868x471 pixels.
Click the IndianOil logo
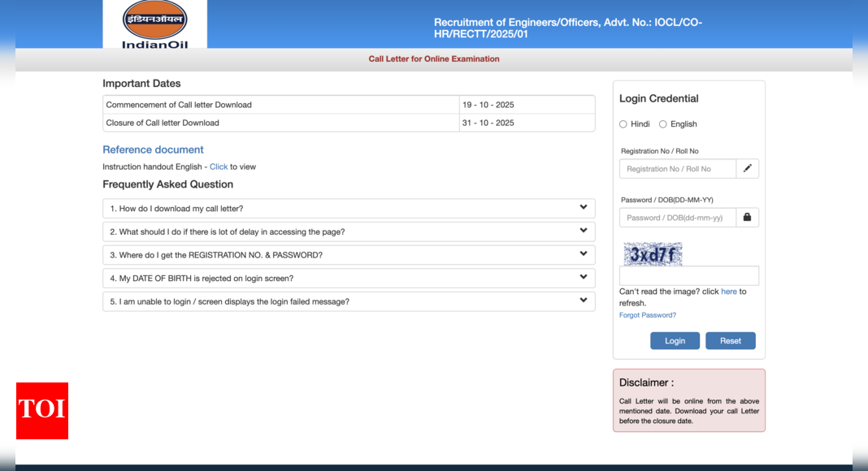(154, 24)
